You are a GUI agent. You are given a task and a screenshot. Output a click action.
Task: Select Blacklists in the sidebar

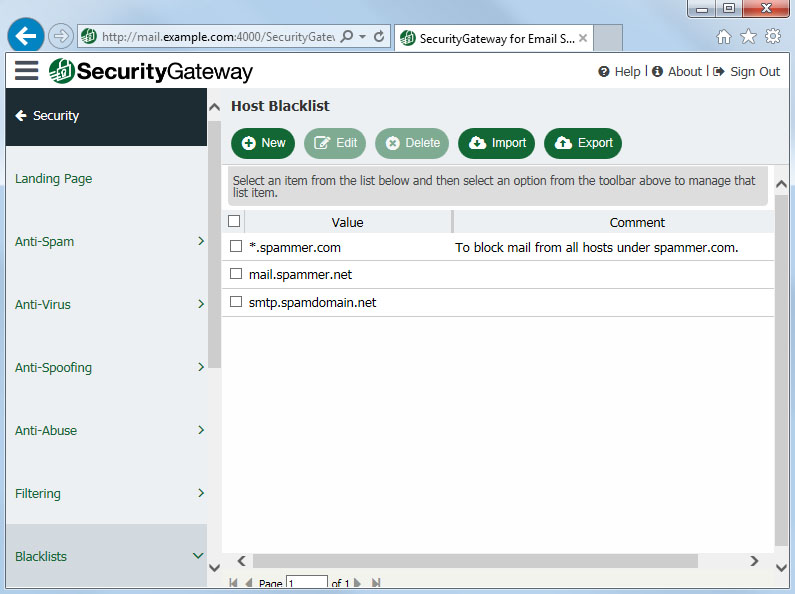(41, 556)
